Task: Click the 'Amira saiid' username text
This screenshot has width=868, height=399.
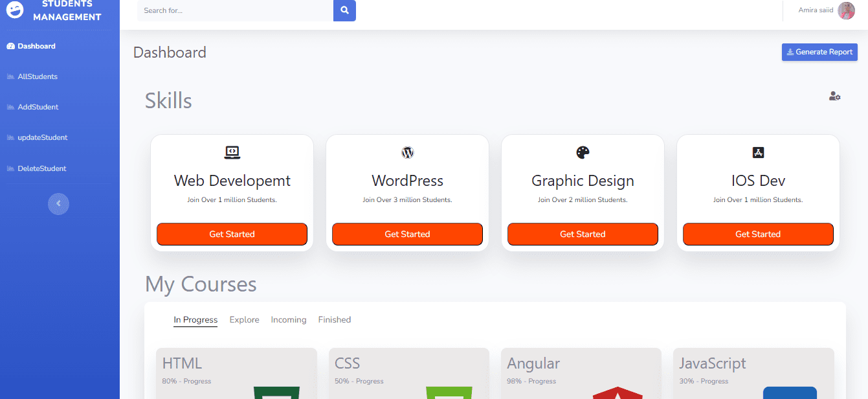Action: [x=816, y=10]
